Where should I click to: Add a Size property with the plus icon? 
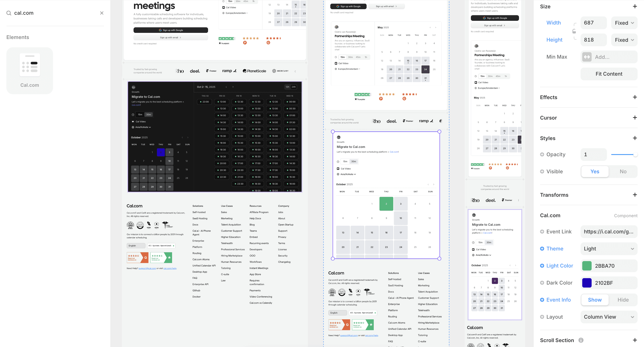635,7
